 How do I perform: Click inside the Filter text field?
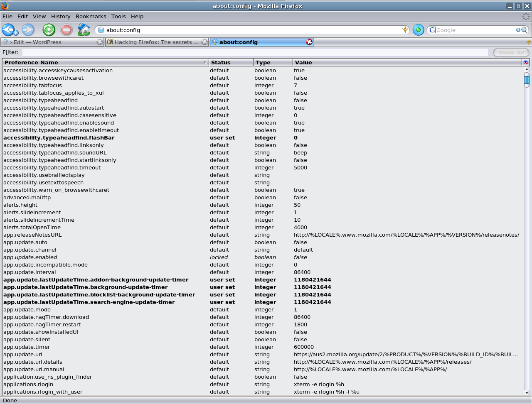[255, 52]
